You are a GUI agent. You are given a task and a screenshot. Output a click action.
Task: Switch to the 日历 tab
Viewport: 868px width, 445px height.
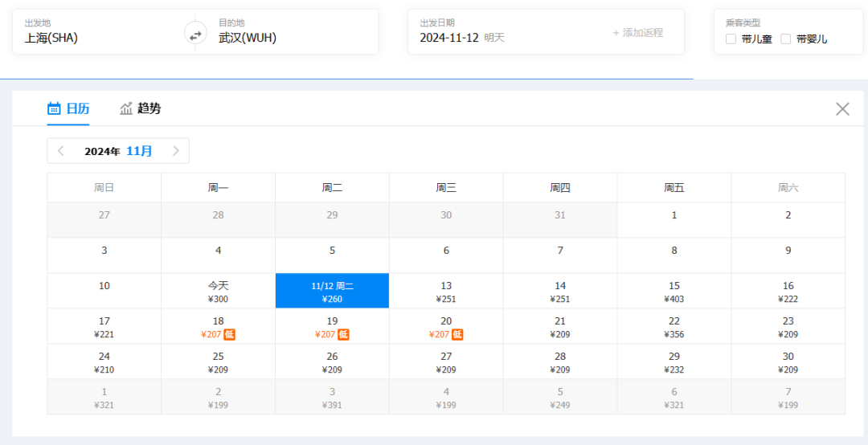click(68, 108)
